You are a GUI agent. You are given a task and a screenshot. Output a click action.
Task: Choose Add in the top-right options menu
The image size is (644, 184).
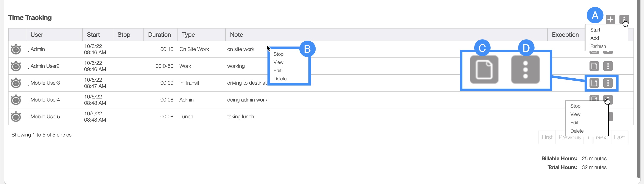pos(594,38)
